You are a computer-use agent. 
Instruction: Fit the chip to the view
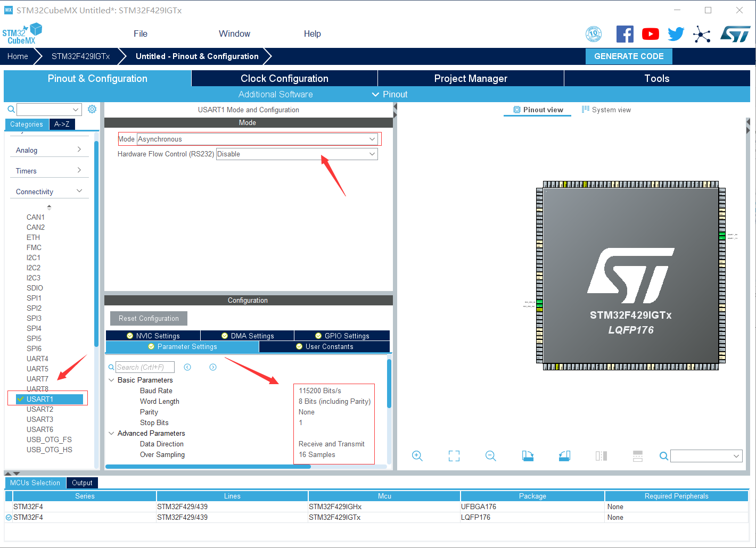click(x=454, y=456)
